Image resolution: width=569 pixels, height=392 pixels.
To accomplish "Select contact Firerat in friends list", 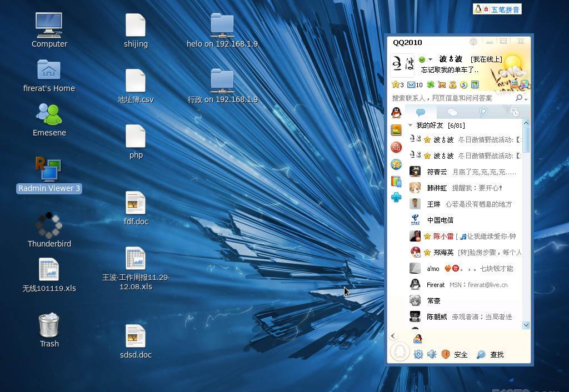I will tap(465, 285).
